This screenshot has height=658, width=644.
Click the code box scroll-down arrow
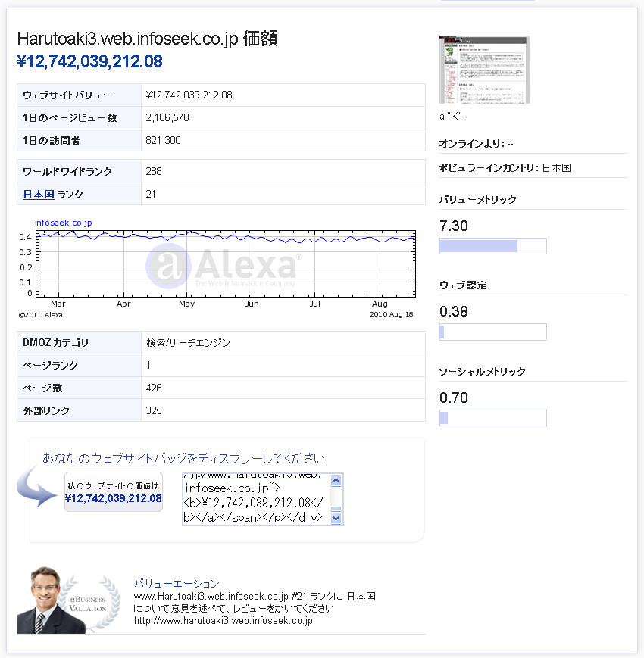coord(336,518)
